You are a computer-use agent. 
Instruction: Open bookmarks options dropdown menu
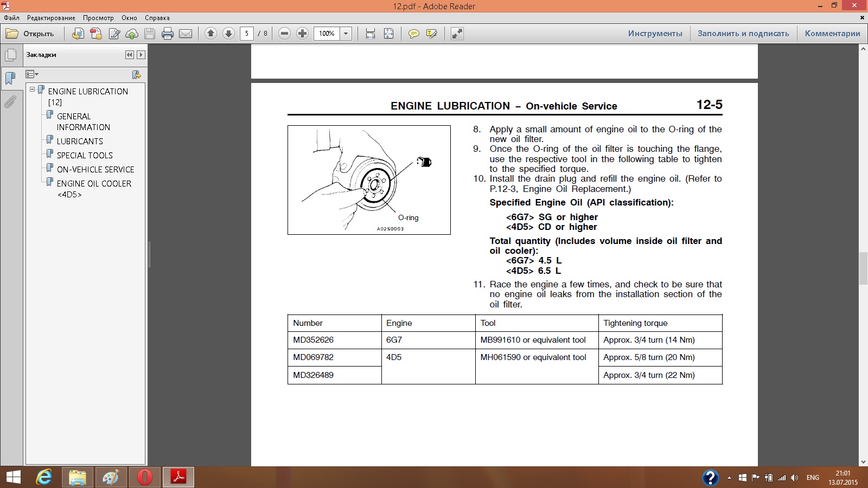32,74
